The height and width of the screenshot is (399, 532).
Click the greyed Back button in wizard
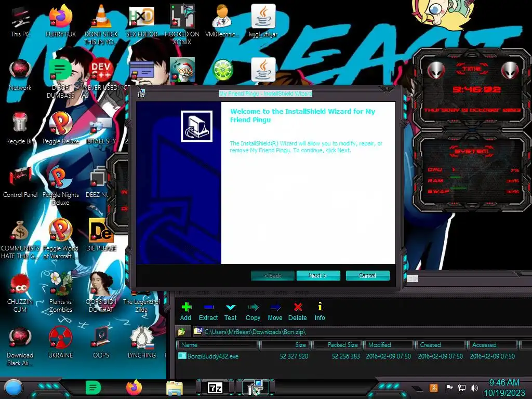pos(272,276)
